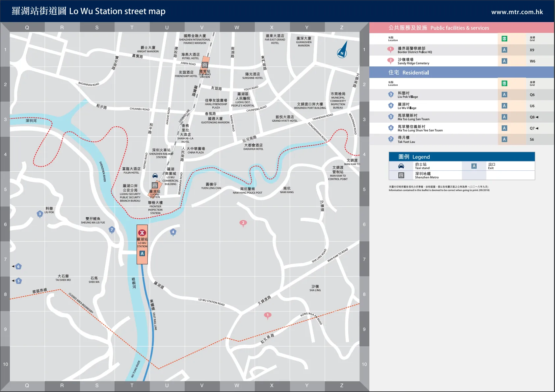Click the Exit A marker on Lo Wu Station
Image resolution: width=555 pixels, height=392 pixels.
click(x=142, y=254)
